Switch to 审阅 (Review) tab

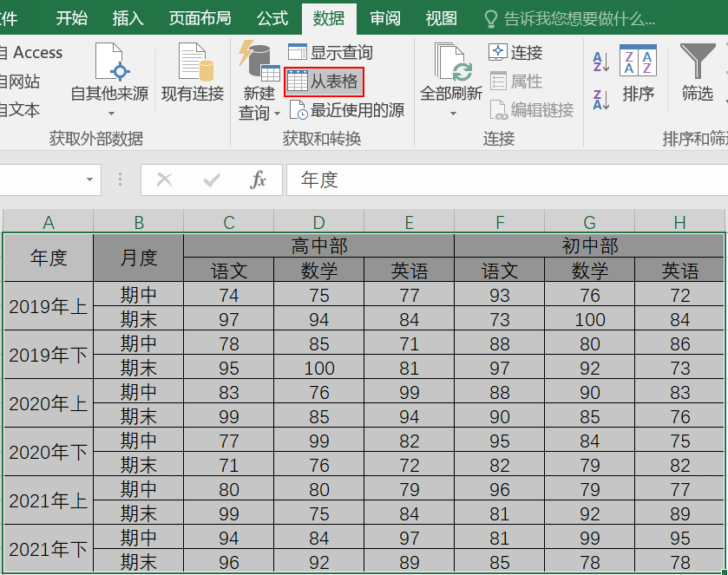pos(385,18)
